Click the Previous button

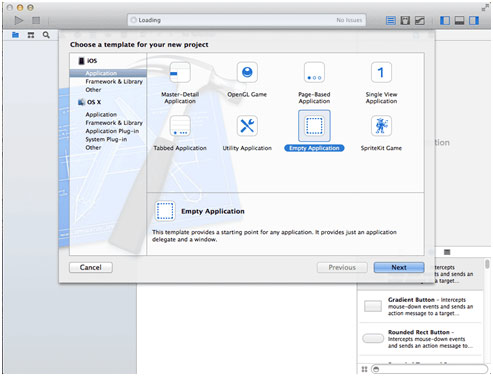point(342,267)
